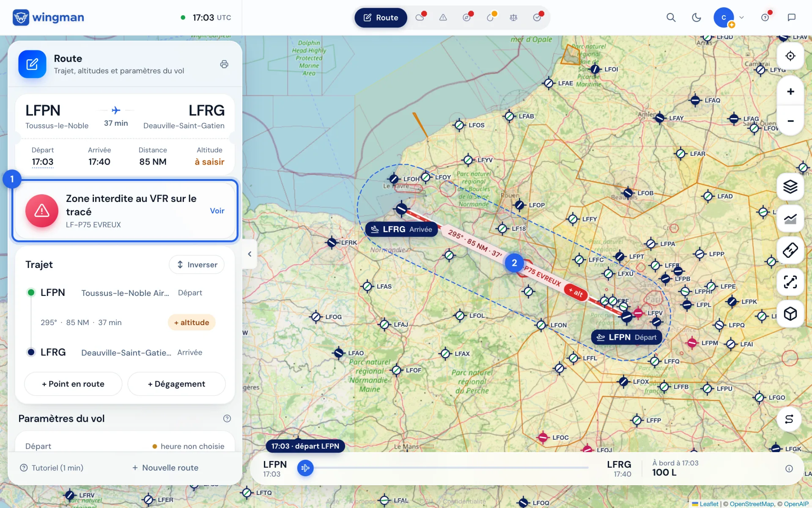This screenshot has width=812, height=508.
Task: Add altitude with '+ altitude' chip
Action: [x=192, y=323]
